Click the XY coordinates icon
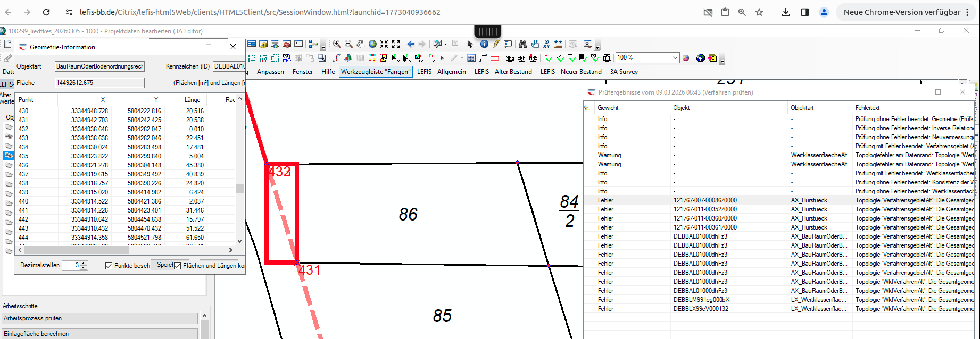 [x=546, y=44]
